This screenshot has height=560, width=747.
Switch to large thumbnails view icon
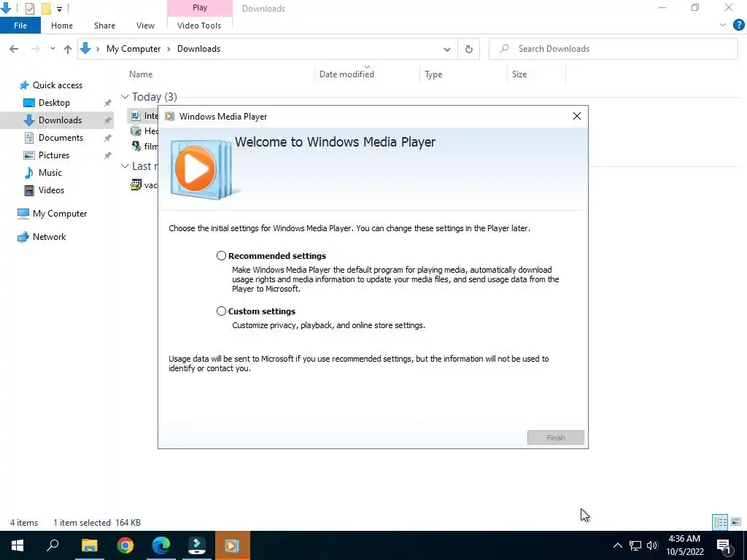(736, 522)
